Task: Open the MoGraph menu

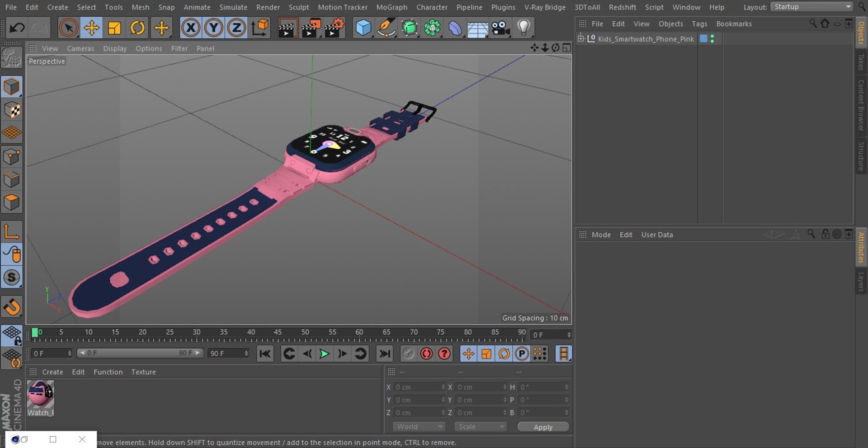Action: [x=392, y=7]
